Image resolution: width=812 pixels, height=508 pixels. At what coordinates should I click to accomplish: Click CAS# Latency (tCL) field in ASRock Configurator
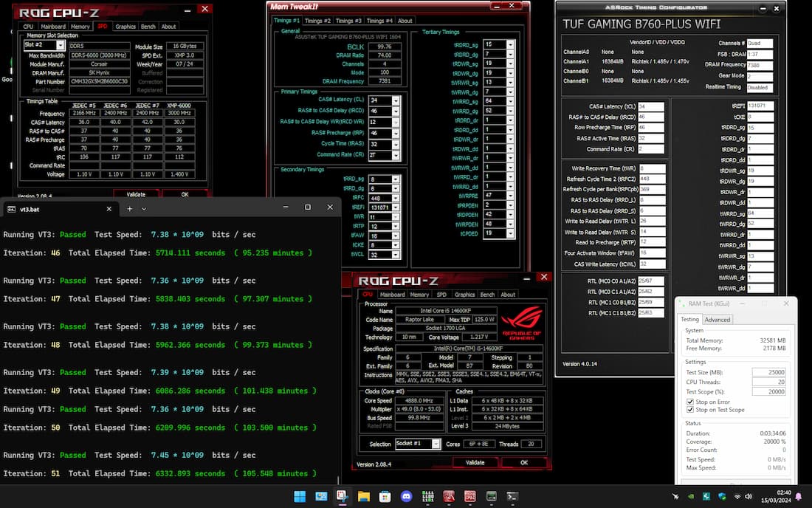pos(651,106)
